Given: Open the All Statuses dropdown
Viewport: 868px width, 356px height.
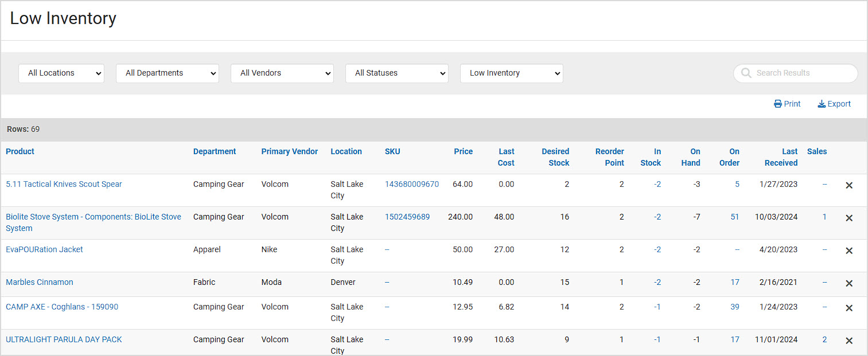Looking at the screenshot, I should [x=397, y=73].
